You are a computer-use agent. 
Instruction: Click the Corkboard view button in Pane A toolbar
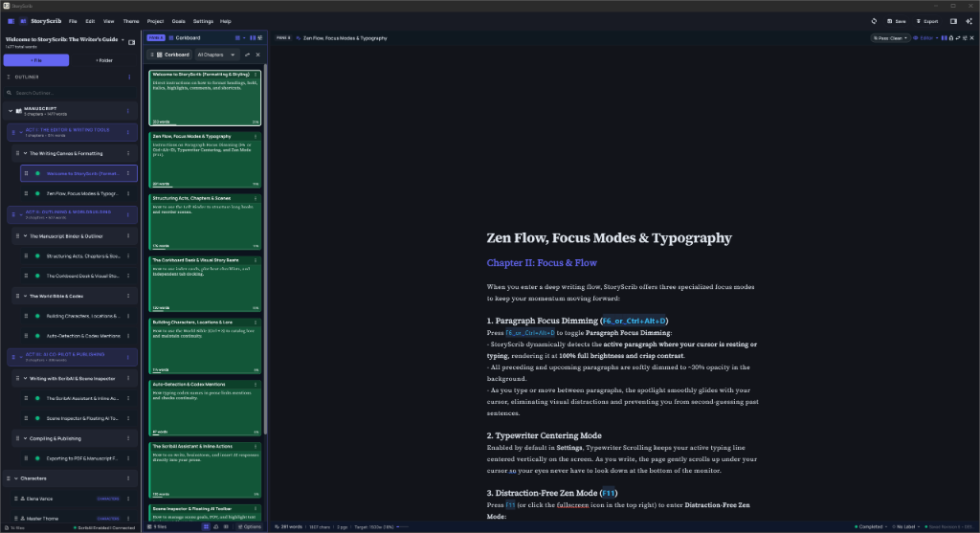tap(170, 55)
